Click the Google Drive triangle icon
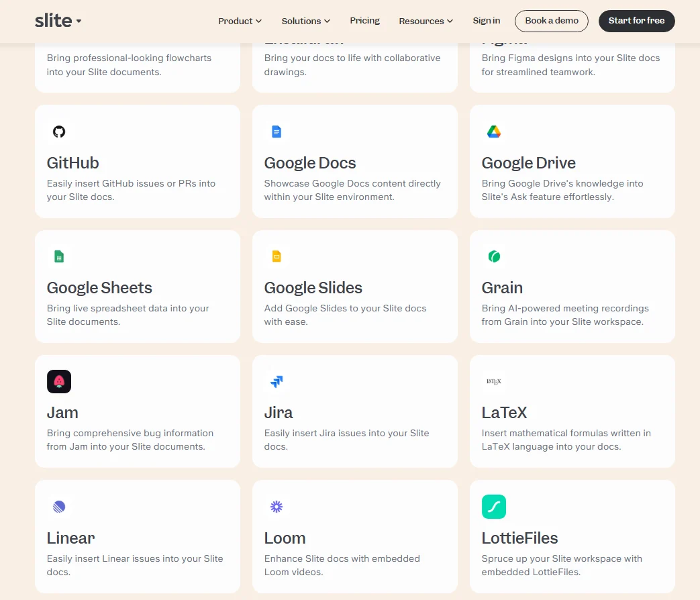The image size is (700, 600). (x=494, y=132)
